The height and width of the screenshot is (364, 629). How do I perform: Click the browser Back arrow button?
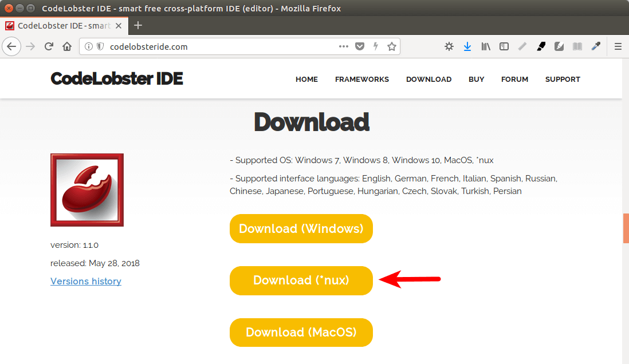(x=12, y=47)
